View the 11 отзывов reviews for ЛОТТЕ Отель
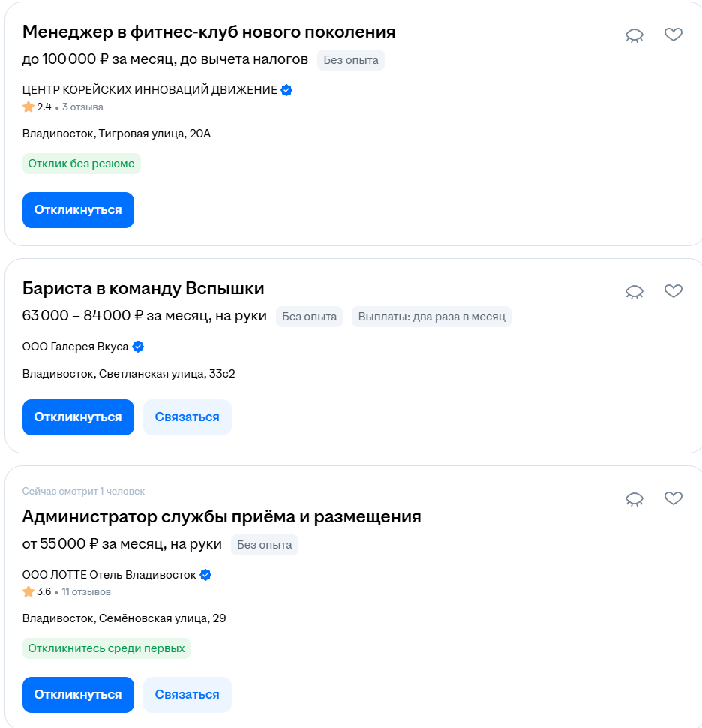This screenshot has height=728, width=702. (x=86, y=592)
